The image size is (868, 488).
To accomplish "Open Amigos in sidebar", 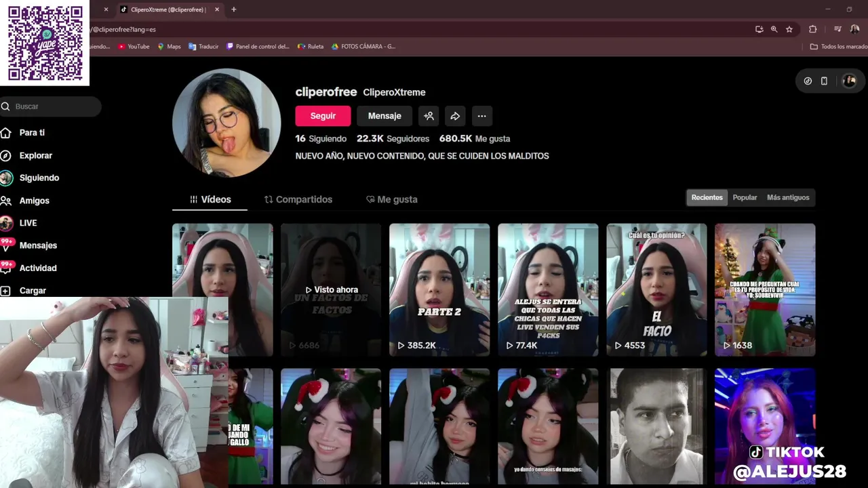I will [34, 201].
